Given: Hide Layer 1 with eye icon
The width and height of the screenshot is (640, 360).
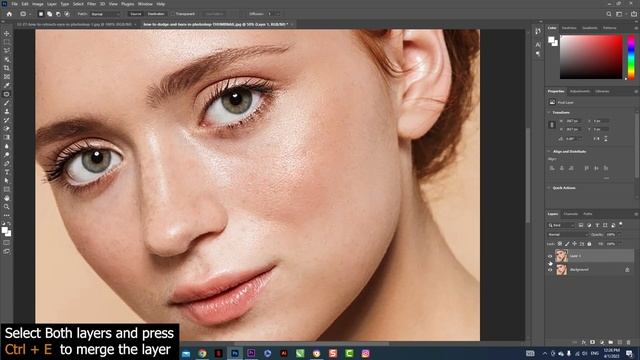Looking at the screenshot, I should [x=550, y=256].
